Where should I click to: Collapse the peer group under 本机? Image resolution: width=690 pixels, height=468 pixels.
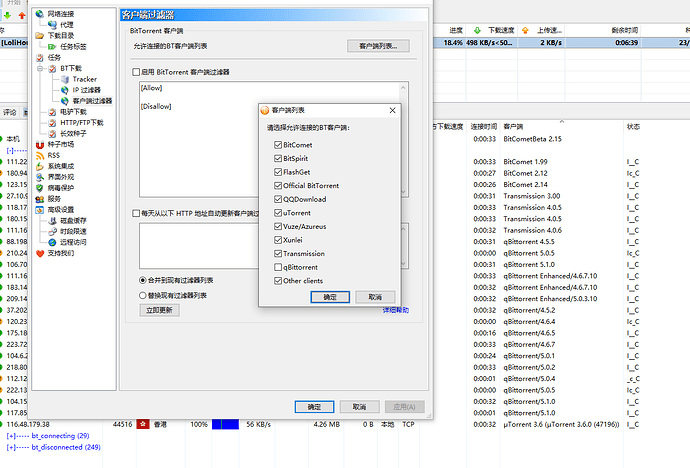coord(10,150)
